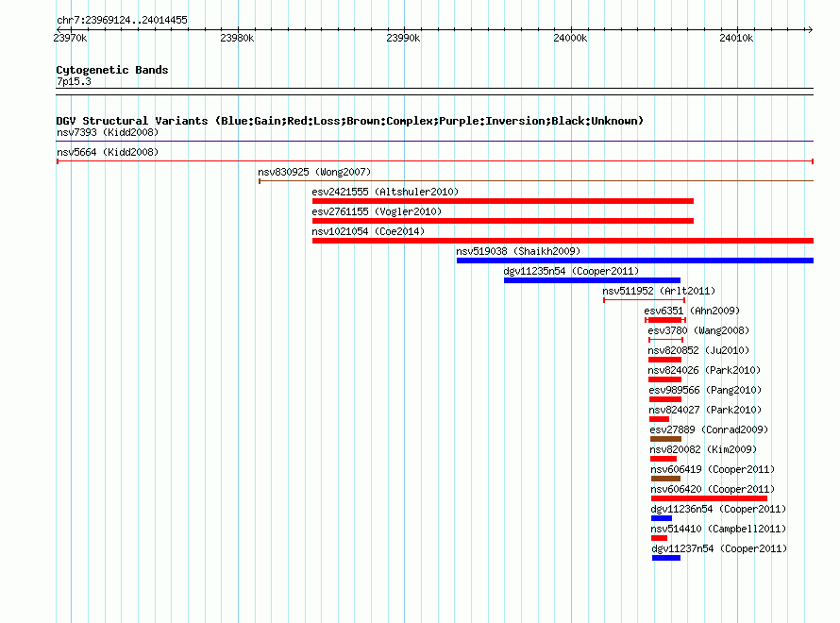This screenshot has height=623, width=840.
Task: Click the 23980k ruler tick label
Action: pos(237,38)
